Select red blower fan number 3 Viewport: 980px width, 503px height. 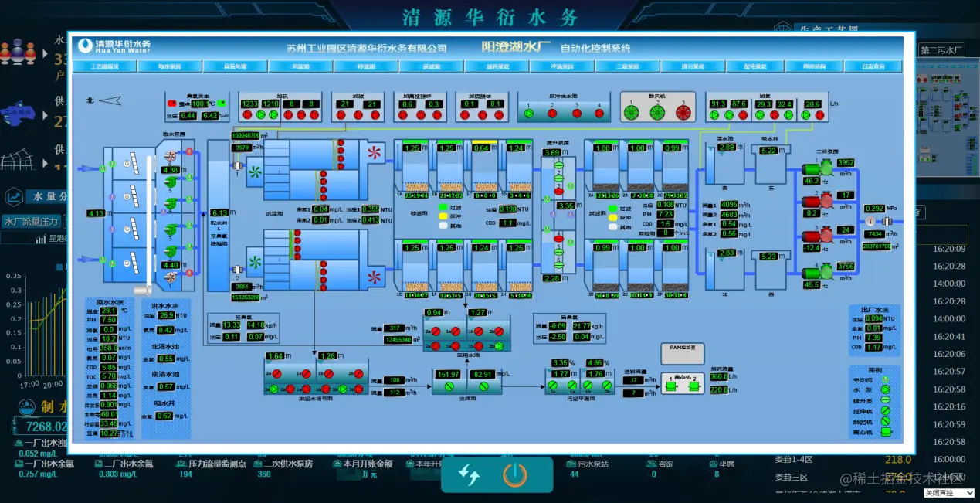click(x=683, y=111)
